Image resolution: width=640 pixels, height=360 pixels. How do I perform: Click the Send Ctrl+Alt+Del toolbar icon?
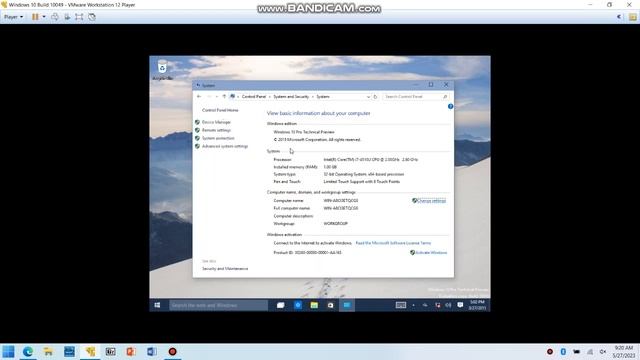point(55,17)
